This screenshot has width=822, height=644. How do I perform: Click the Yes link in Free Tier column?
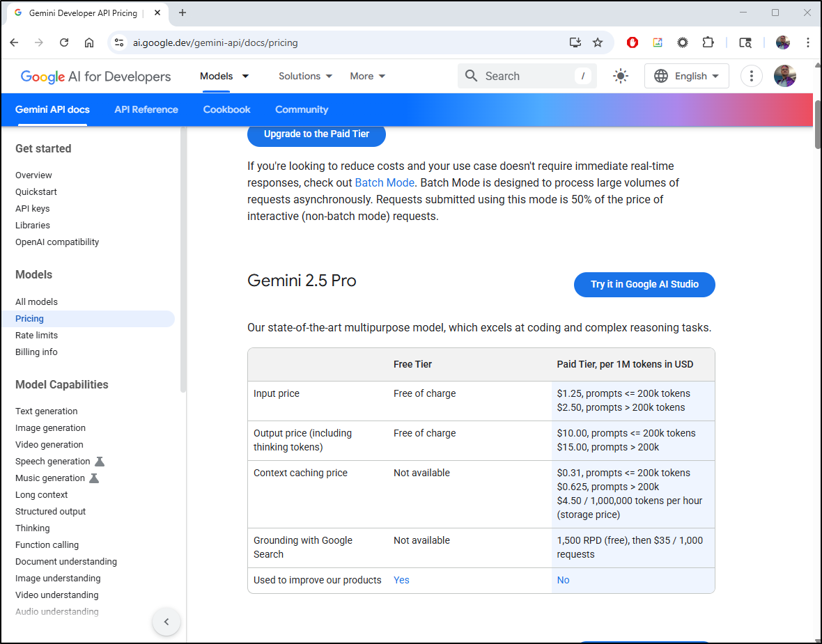pos(401,580)
